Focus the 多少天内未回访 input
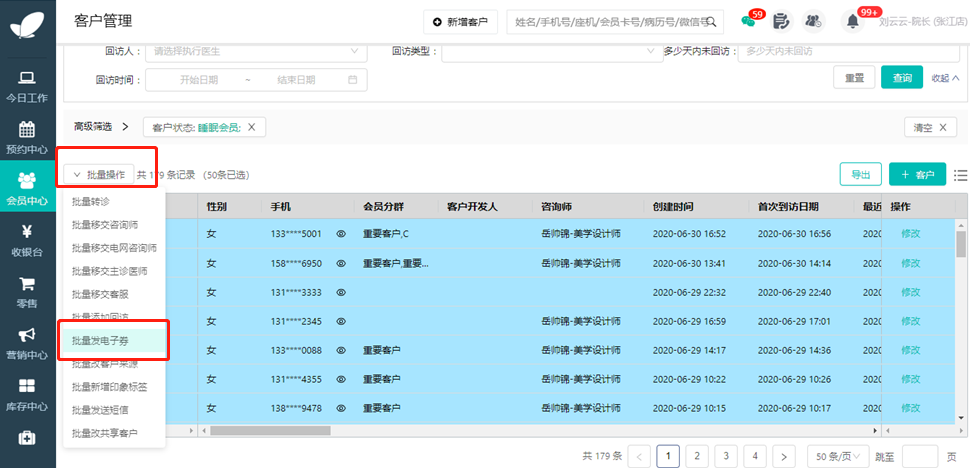Screen dimensions: 970x468 point(849,51)
